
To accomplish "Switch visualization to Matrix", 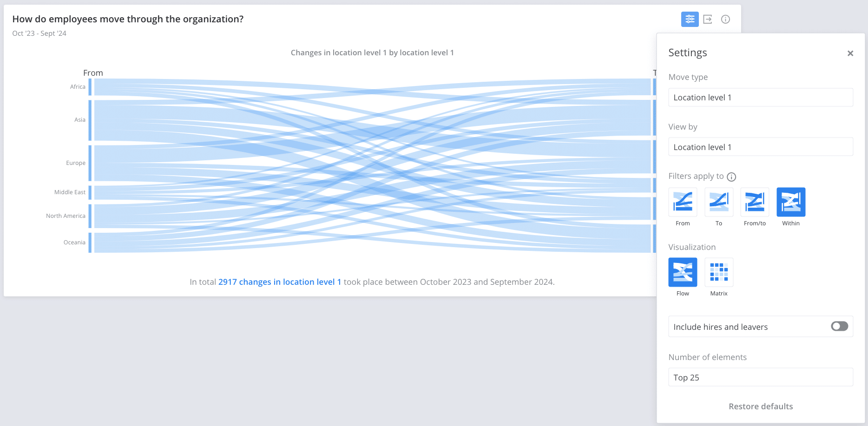I will [718, 272].
